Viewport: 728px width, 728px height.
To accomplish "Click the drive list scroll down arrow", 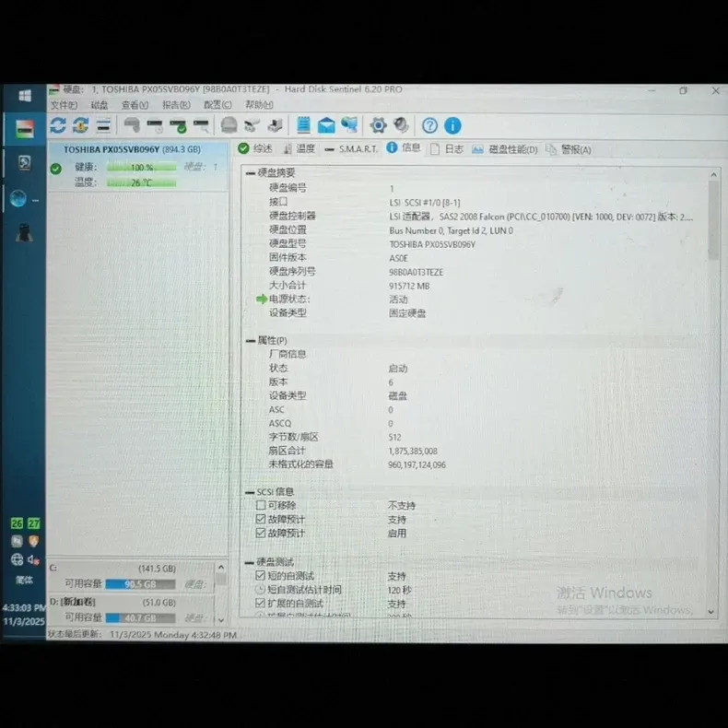I will [x=221, y=620].
